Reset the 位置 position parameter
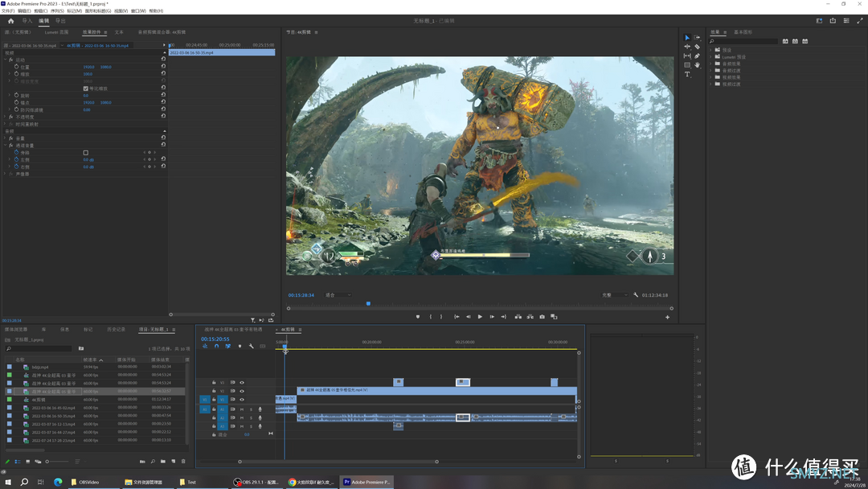This screenshot has width=868, height=489. [x=163, y=67]
